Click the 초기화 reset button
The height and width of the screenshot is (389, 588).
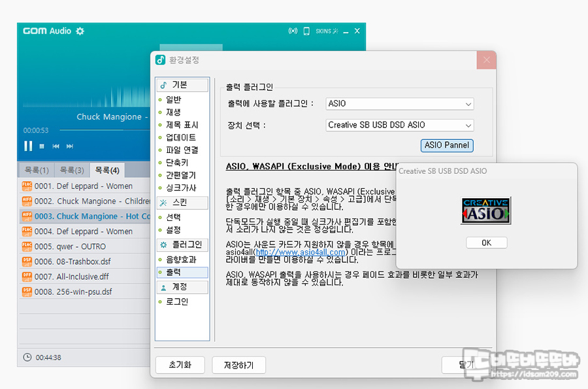[180, 365]
